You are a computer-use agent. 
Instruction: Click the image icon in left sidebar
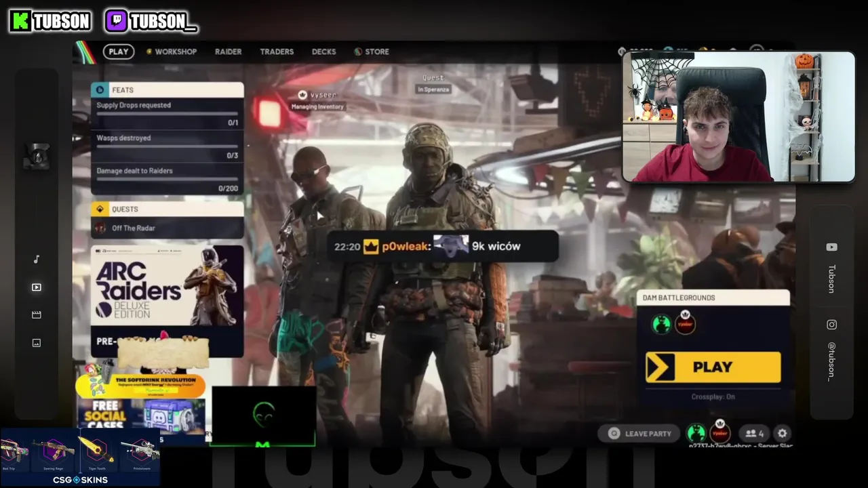[37, 343]
